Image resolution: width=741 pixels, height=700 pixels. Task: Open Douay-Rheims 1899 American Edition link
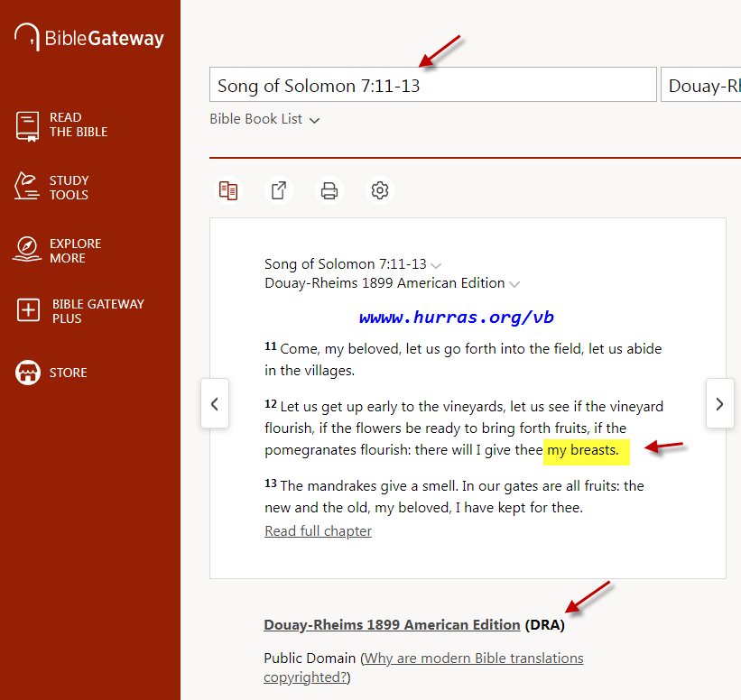pyautogui.click(x=392, y=624)
